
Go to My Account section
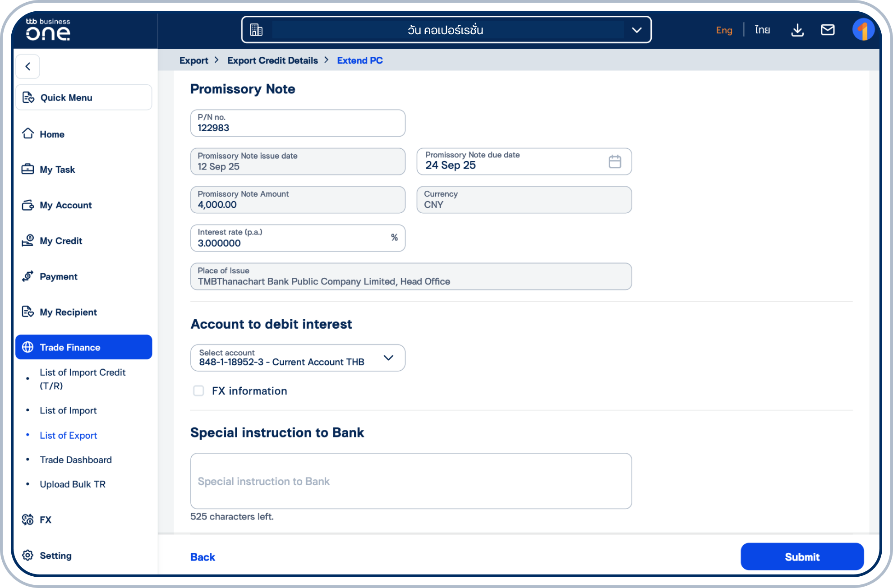click(x=65, y=205)
